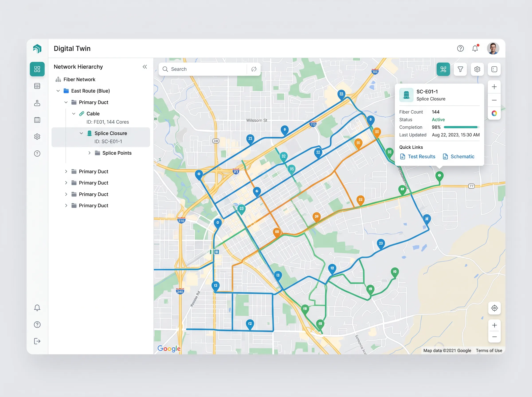Click the 98% completion progress bar

tap(462, 127)
